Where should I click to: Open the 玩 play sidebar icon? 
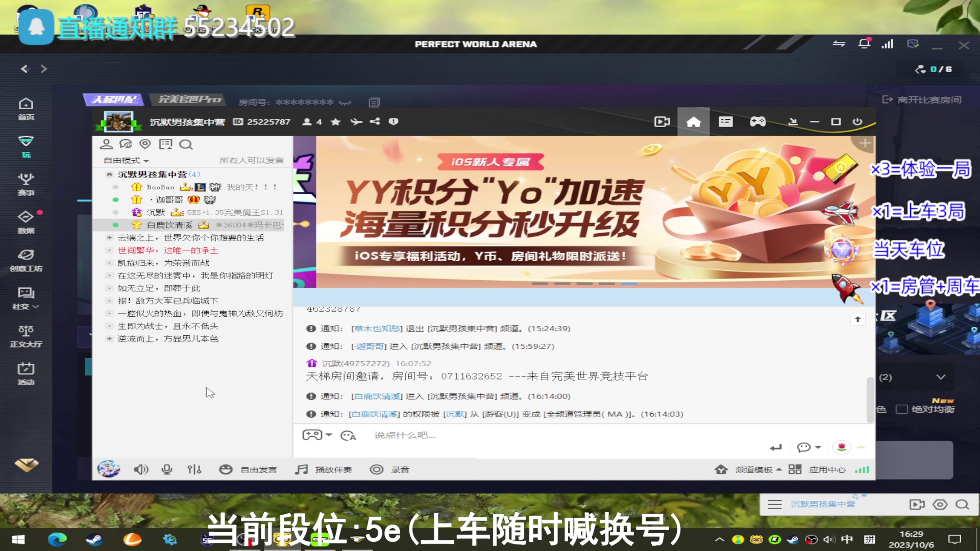[x=26, y=146]
